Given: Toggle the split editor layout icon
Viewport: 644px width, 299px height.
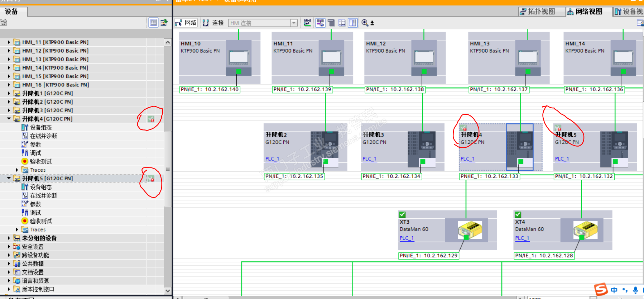Looking at the screenshot, I should (x=353, y=23).
